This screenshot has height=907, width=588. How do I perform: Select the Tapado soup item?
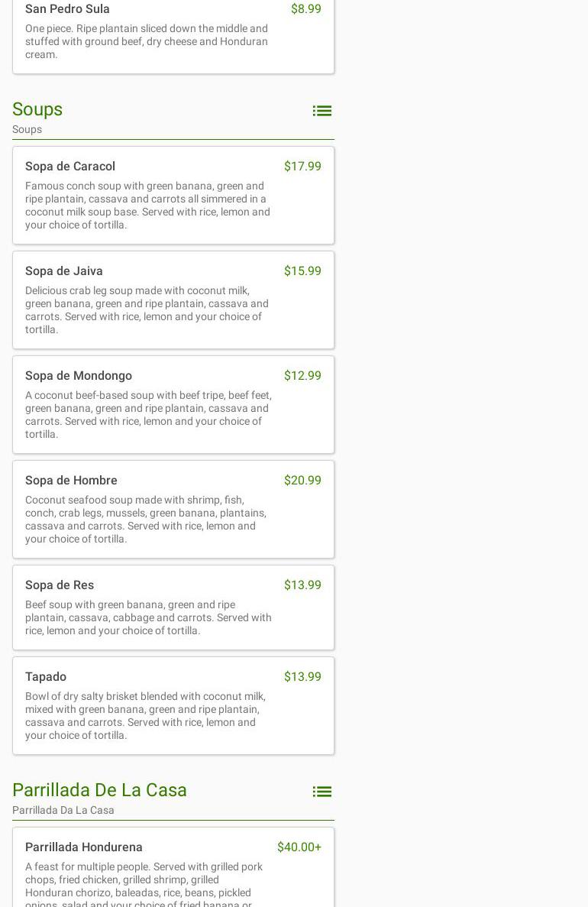pyautogui.click(x=46, y=677)
